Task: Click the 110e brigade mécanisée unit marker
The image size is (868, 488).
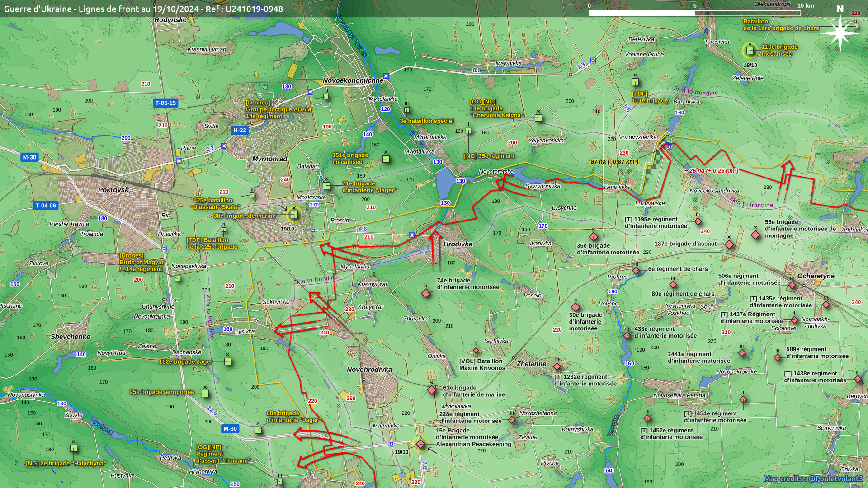Action: (x=750, y=51)
